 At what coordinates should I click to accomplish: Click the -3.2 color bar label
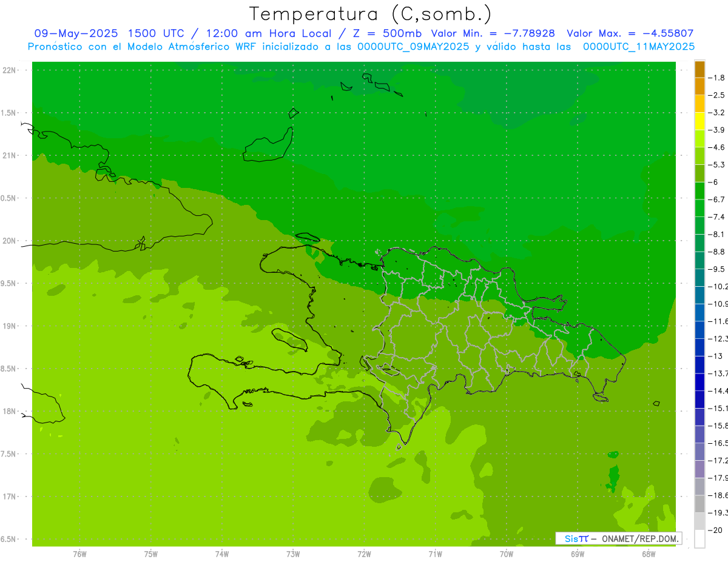click(x=717, y=113)
